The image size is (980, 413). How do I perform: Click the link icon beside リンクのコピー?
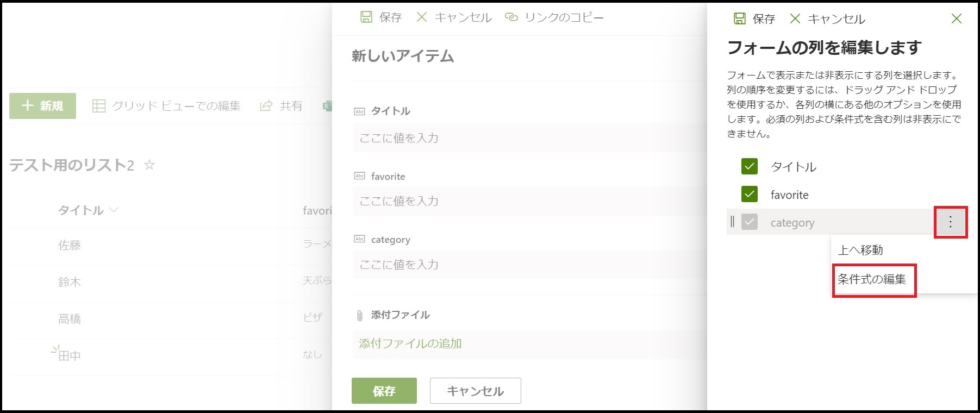pos(511,17)
